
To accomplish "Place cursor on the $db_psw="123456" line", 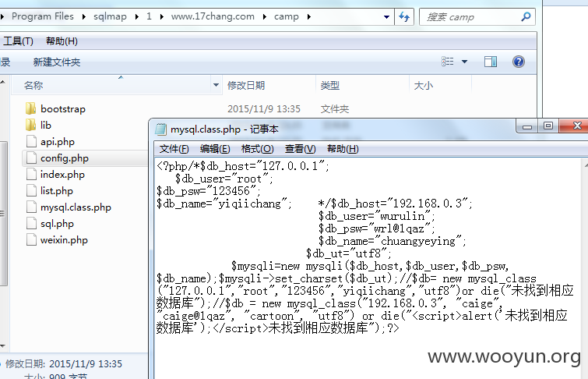I will point(209,191).
